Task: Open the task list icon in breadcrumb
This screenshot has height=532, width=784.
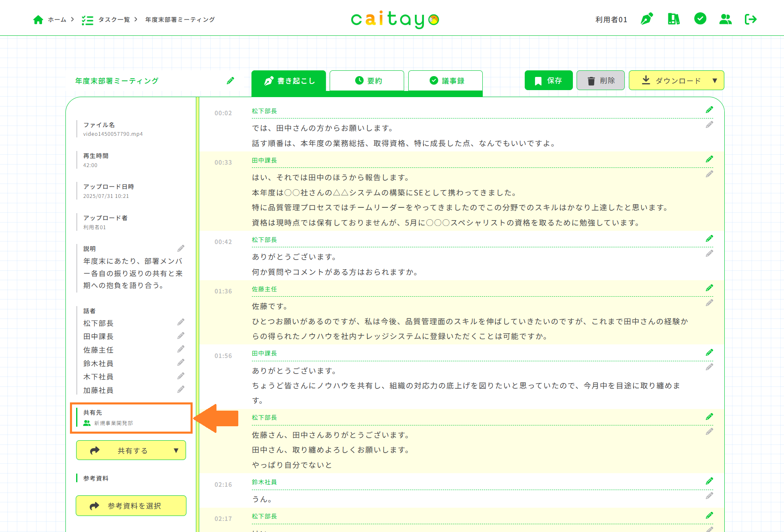Action: [x=87, y=20]
